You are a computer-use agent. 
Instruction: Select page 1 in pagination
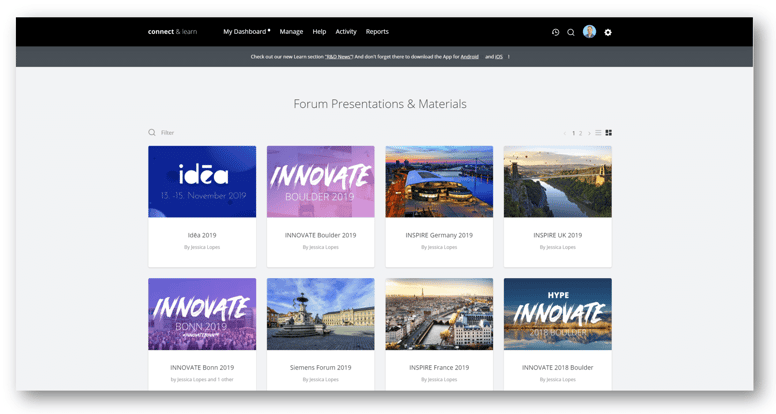coord(574,133)
